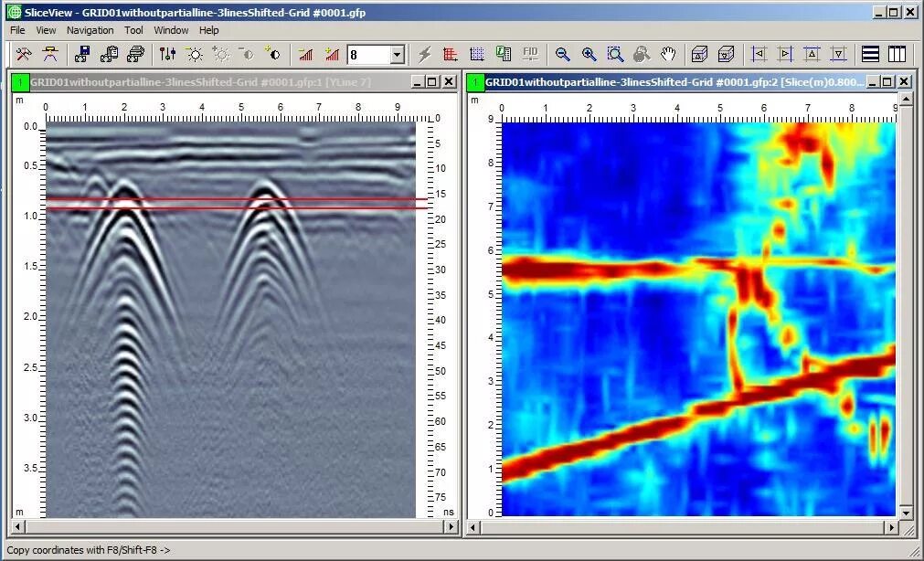Click the increase contrast half-circle icon

point(273,54)
